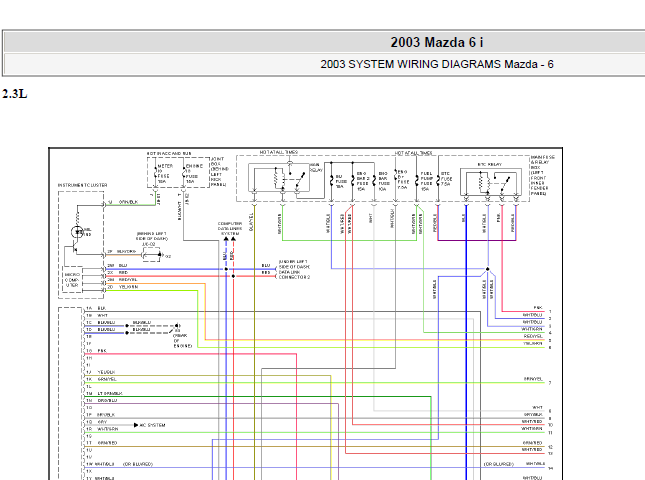Click the red dashed data line arrow
This screenshot has height=480, width=645.
[233, 238]
